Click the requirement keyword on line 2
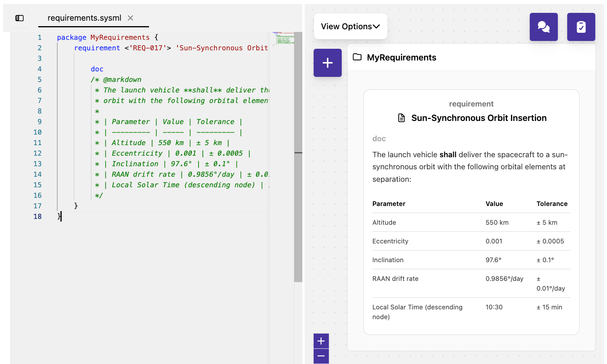This screenshot has width=607, height=364. [97, 48]
